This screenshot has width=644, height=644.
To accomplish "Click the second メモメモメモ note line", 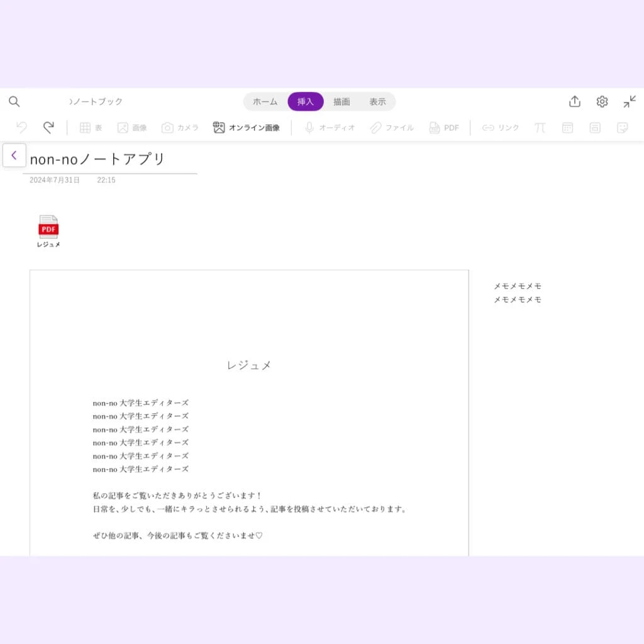I will [518, 299].
